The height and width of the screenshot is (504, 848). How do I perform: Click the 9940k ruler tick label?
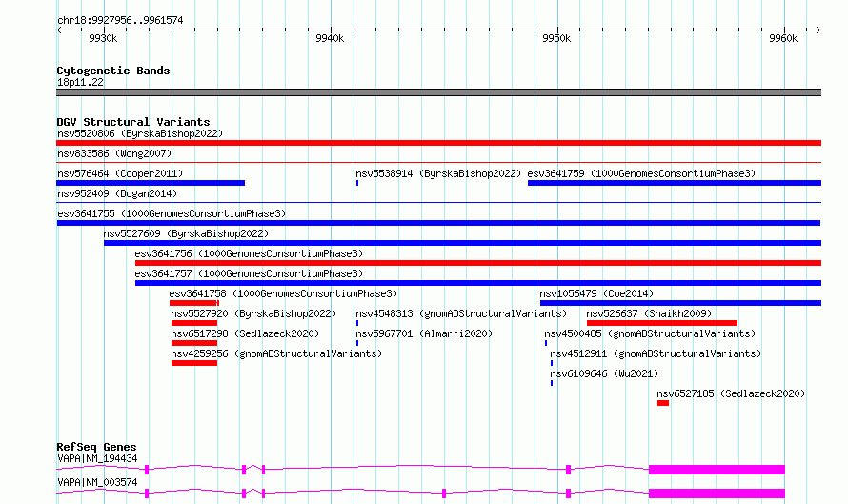pyautogui.click(x=330, y=38)
